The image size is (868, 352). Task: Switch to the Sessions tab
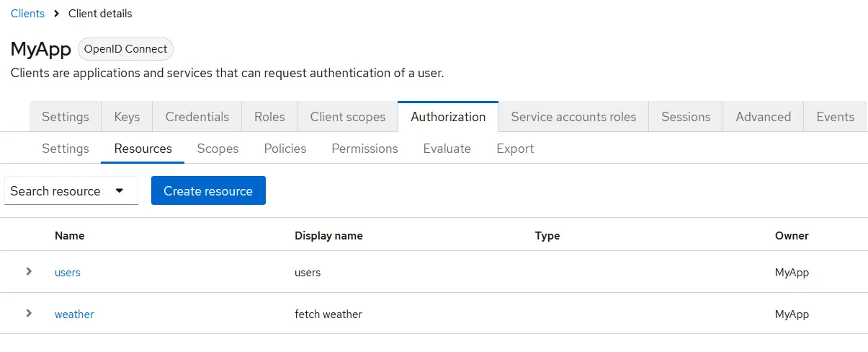point(686,117)
